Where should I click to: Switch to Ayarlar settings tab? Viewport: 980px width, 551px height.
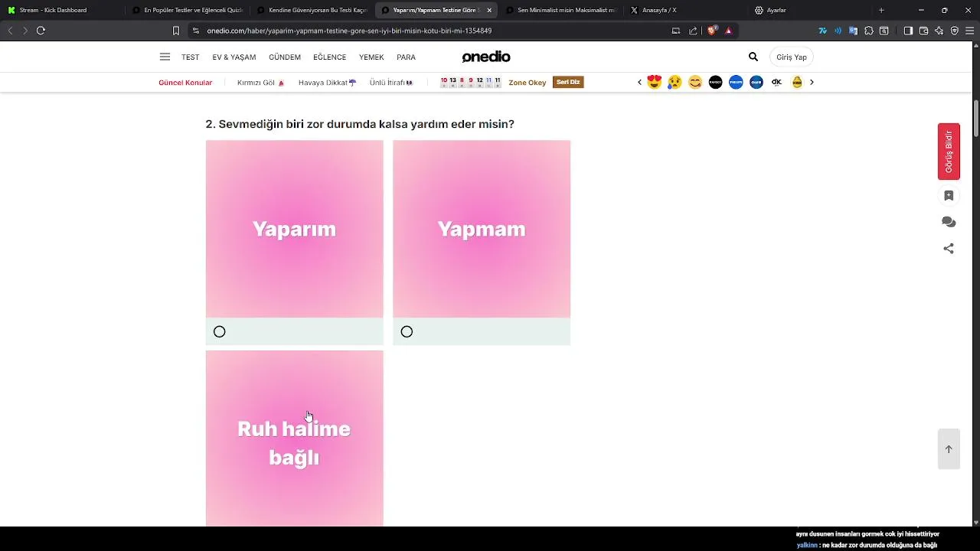click(809, 10)
